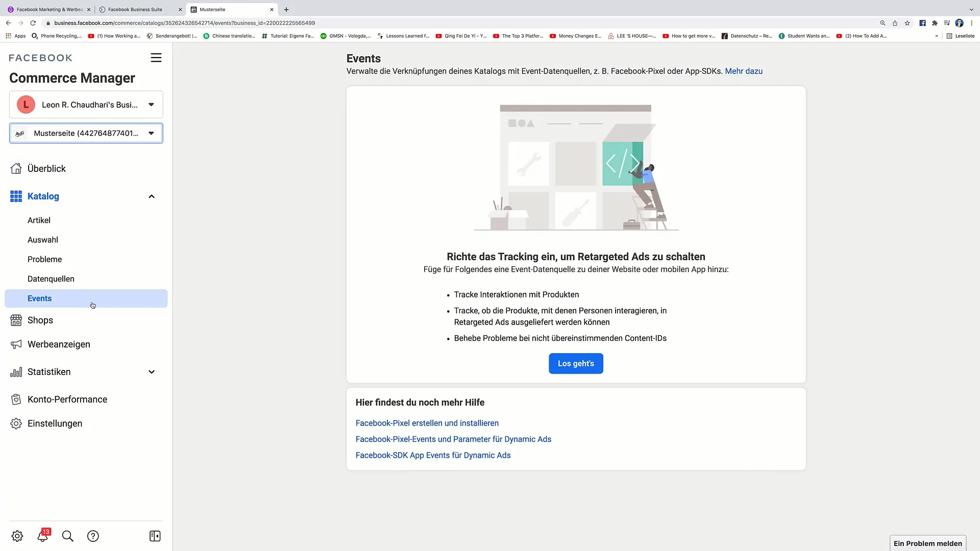Click the Shops label in the sidebar
Screen dimensions: 980x551
(x=40, y=320)
